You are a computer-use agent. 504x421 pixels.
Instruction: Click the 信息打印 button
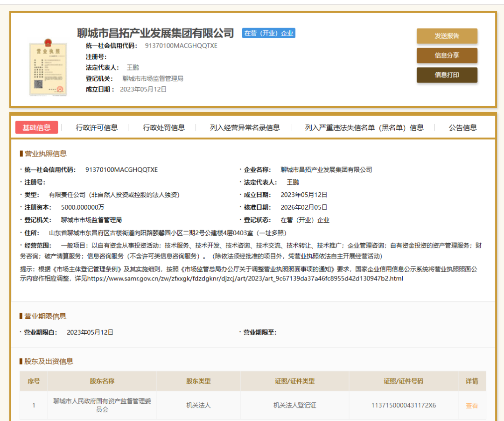pyautogui.click(x=446, y=74)
